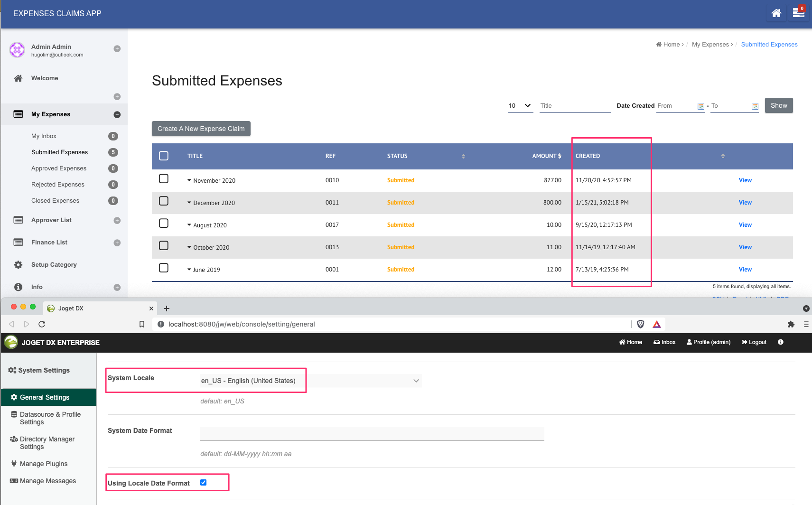Open the Date Created From calendar picker
Screen dimensions: 812x505
pyautogui.click(x=700, y=106)
